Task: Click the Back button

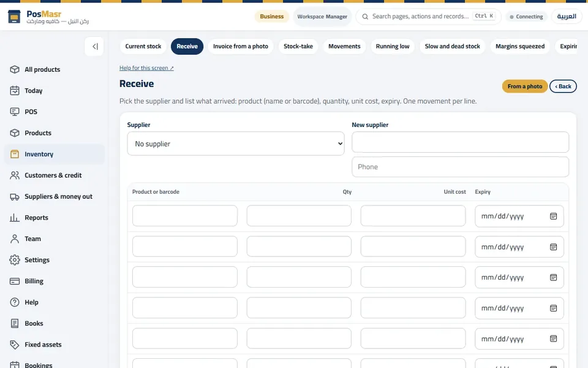Action: 563,86
